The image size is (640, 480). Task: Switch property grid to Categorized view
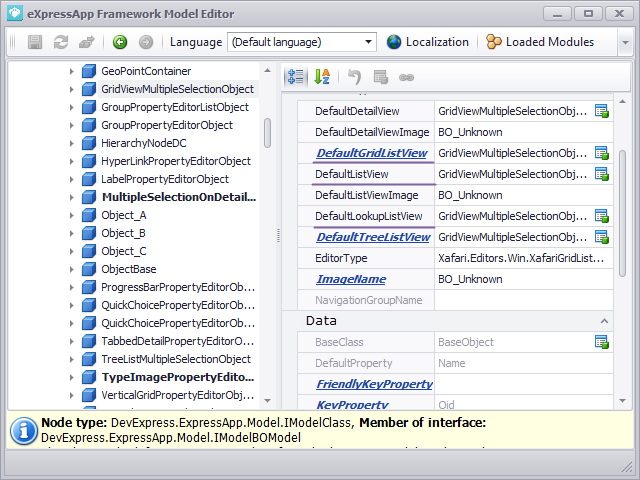point(295,77)
